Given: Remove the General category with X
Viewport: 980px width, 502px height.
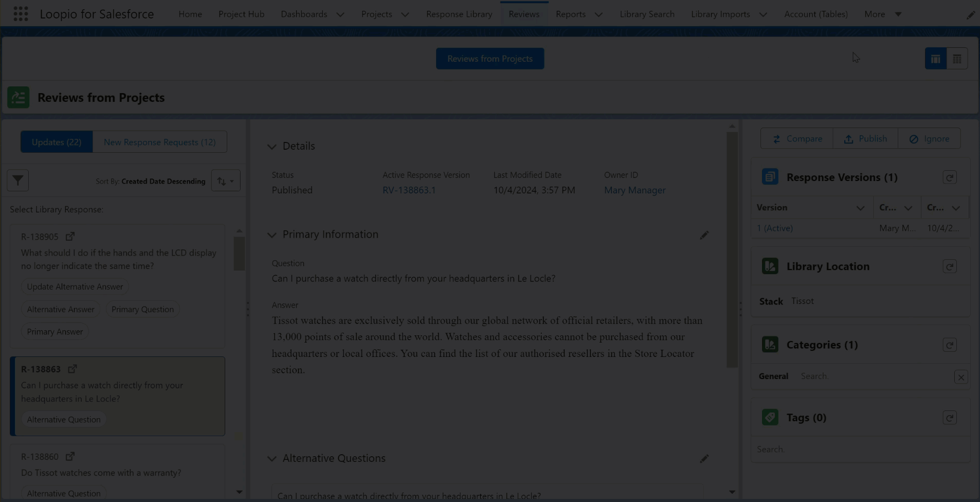Looking at the screenshot, I should tap(961, 377).
